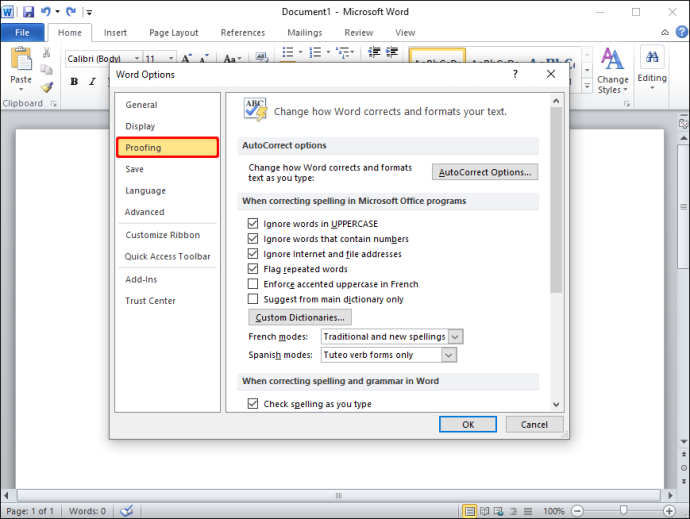Viewport: 690px width, 519px height.
Task: Switch to the Mailings tab
Action: click(305, 33)
